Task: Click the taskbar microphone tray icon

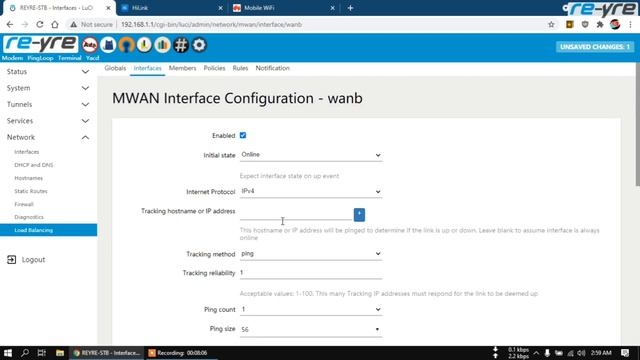Action: click(547, 353)
